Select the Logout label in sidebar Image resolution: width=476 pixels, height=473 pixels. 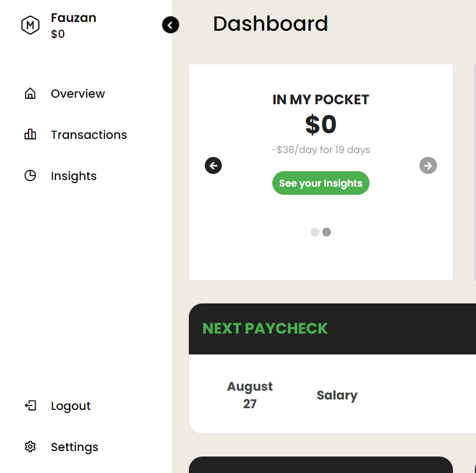pos(71,406)
